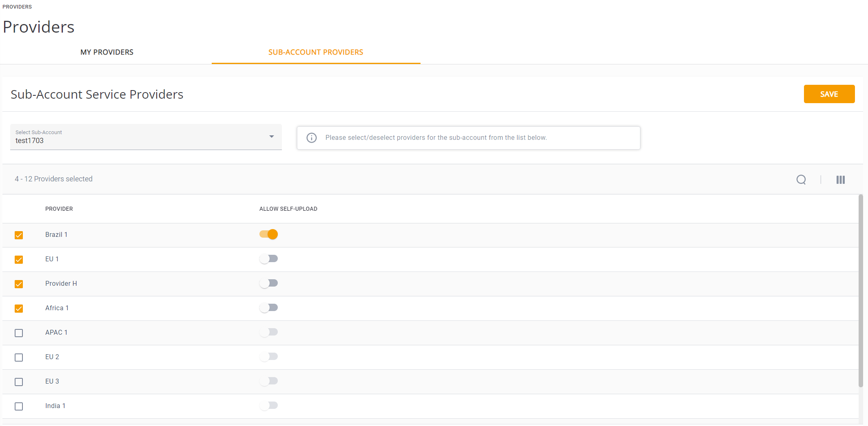Screen dimensions: 868x426
Task: Click the orange Save button
Action: point(829,94)
